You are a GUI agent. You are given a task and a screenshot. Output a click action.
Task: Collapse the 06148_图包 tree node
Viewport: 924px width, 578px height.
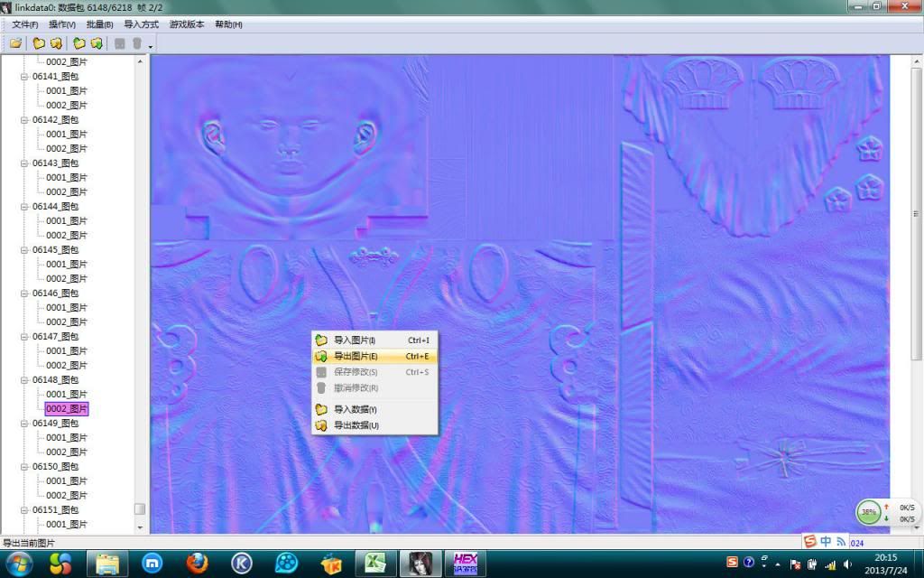point(25,380)
